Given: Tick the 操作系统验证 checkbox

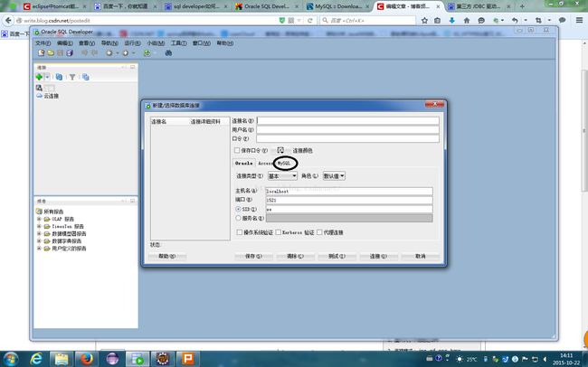Looking at the screenshot, I should [x=239, y=232].
